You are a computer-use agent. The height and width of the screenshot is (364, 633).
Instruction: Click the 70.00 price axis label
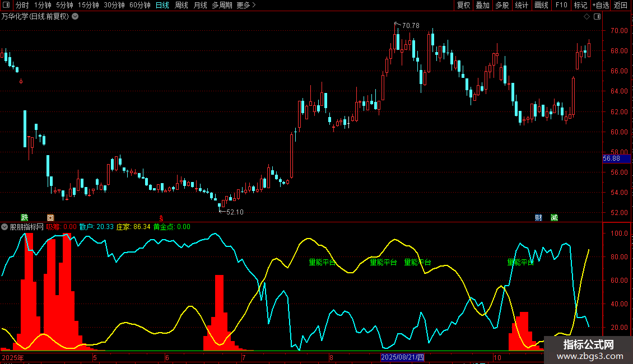click(619, 31)
